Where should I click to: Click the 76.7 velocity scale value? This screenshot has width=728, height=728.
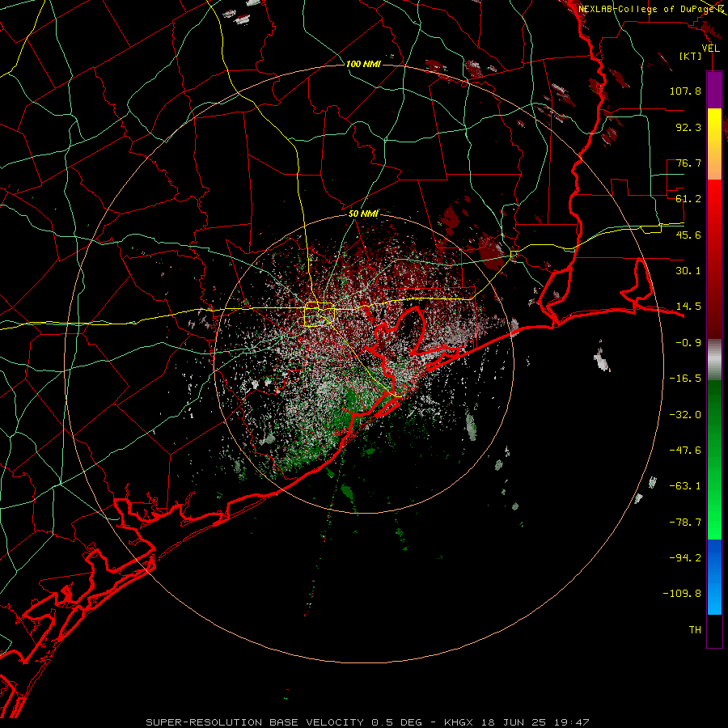[688, 163]
